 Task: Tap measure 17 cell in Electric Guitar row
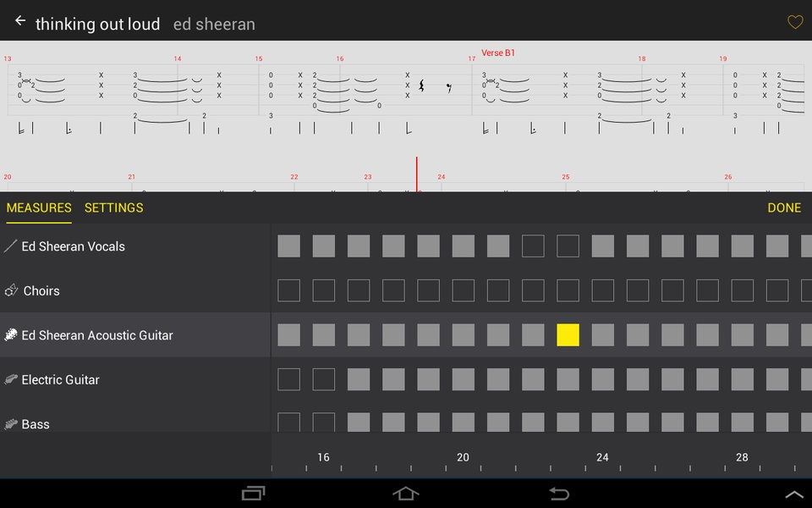pyautogui.click(x=359, y=379)
